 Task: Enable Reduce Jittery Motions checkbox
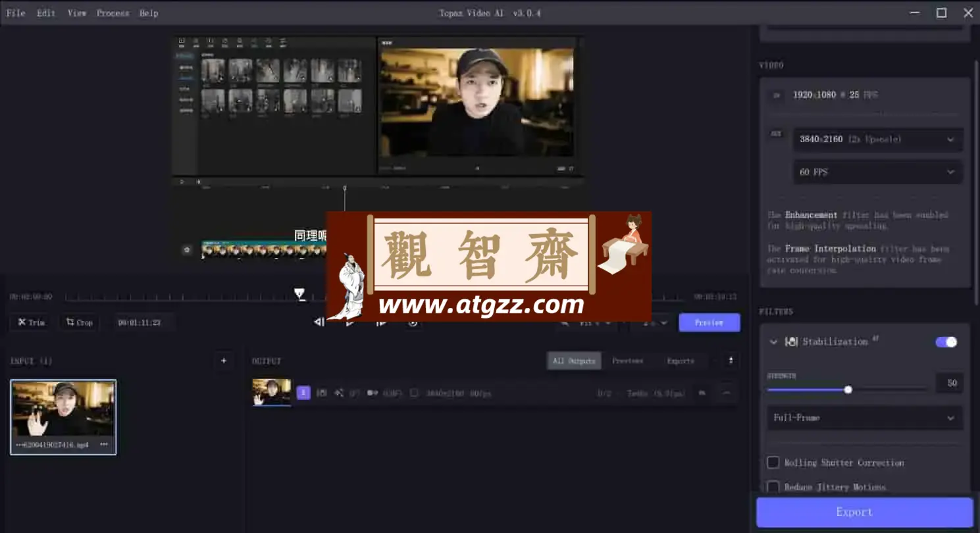773,487
